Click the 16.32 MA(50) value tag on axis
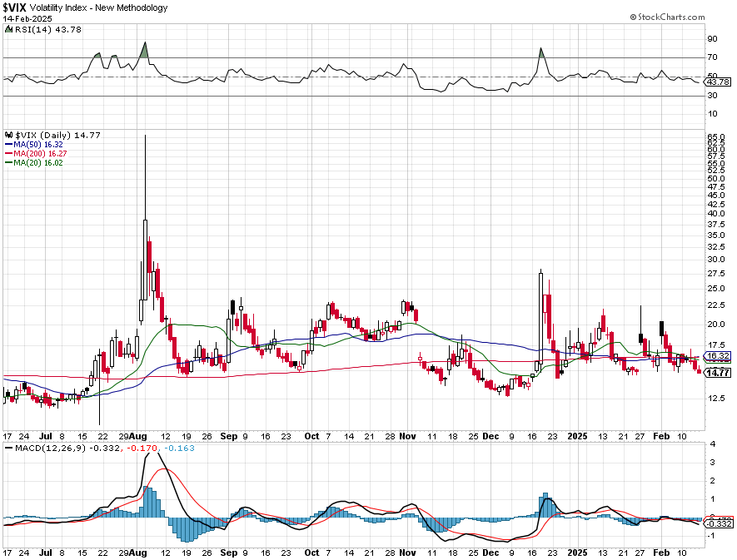737x560 pixels. point(718,355)
